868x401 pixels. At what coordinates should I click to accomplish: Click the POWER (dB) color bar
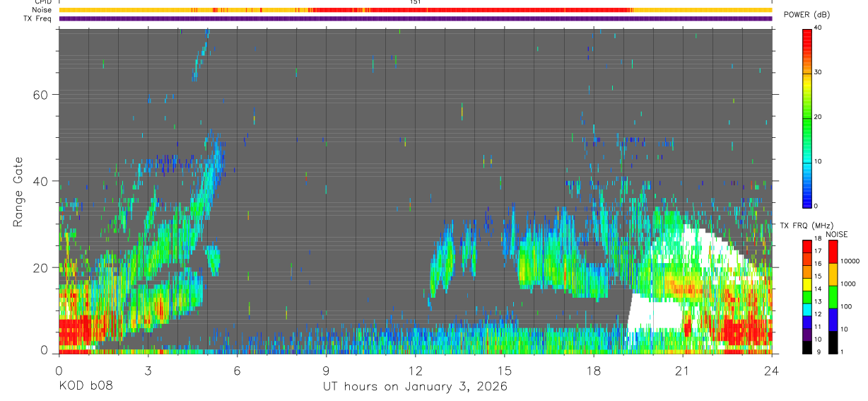(x=807, y=117)
